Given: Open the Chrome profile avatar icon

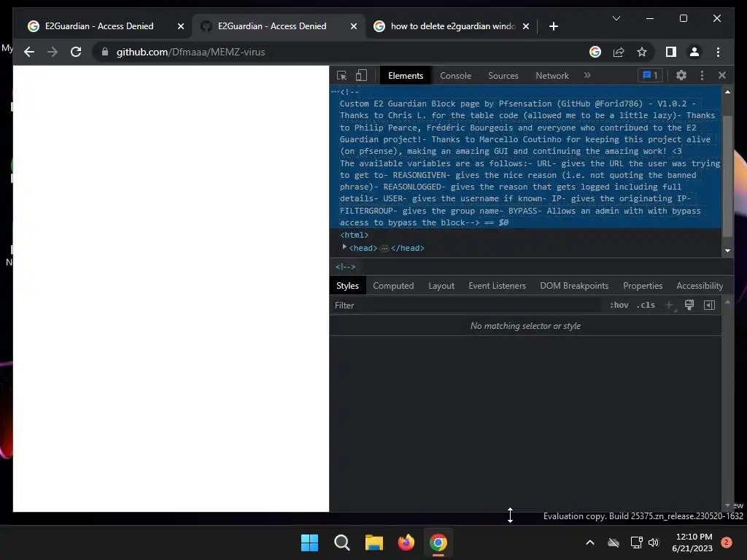Looking at the screenshot, I should coord(694,52).
